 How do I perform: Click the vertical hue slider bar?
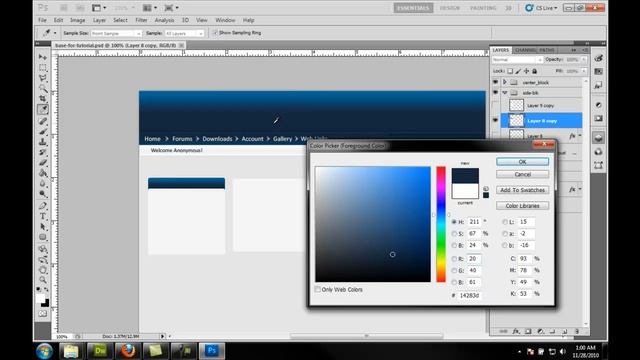[441, 224]
